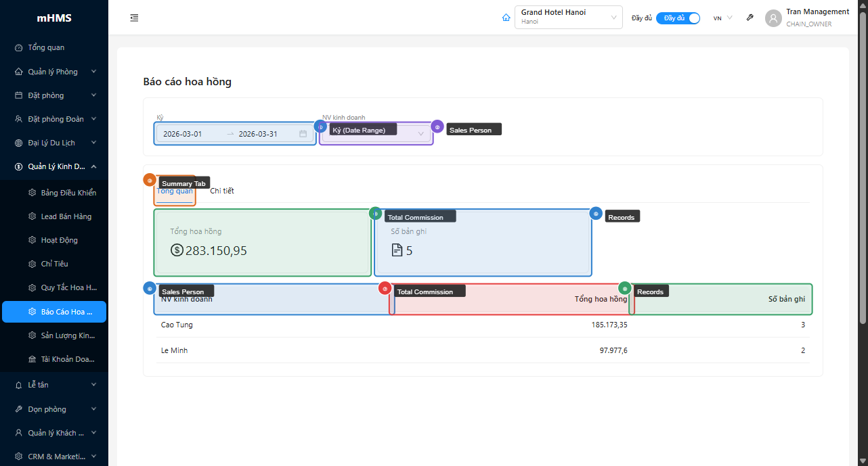Collapse the Quản Lý Kinh Doanh menu
The height and width of the screenshot is (466, 868).
coord(93,166)
